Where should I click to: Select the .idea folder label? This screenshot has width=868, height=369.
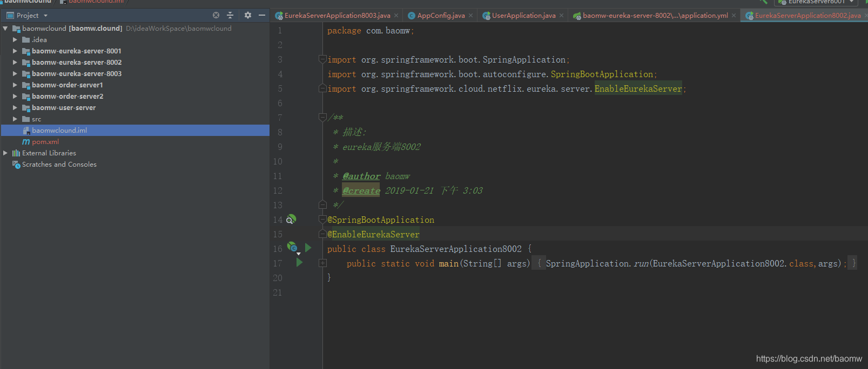(39, 40)
